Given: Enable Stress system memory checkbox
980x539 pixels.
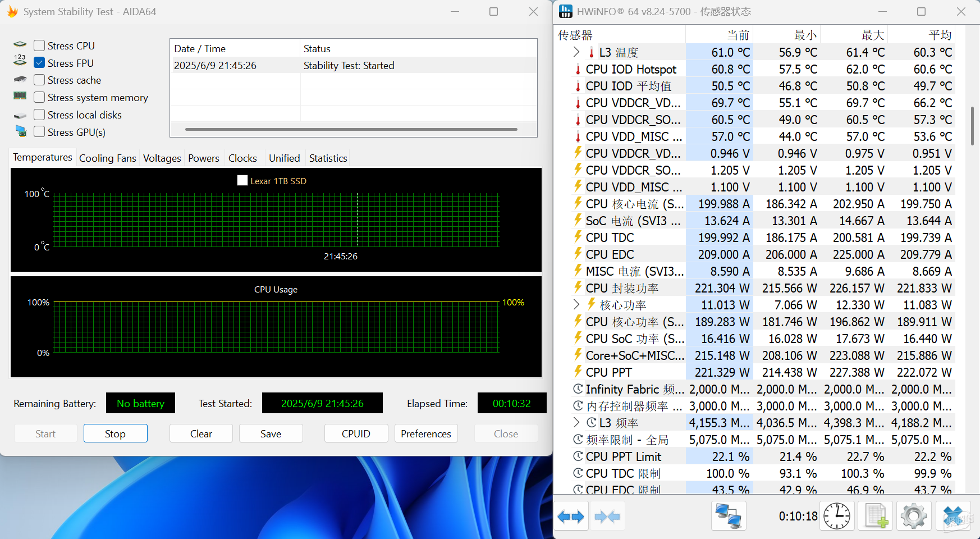Looking at the screenshot, I should tap(39, 98).
